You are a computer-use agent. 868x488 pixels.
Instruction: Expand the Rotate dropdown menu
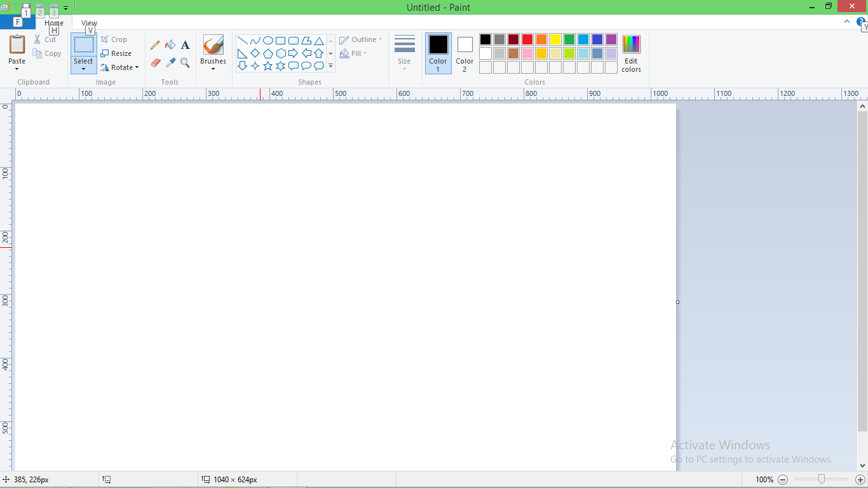137,67
